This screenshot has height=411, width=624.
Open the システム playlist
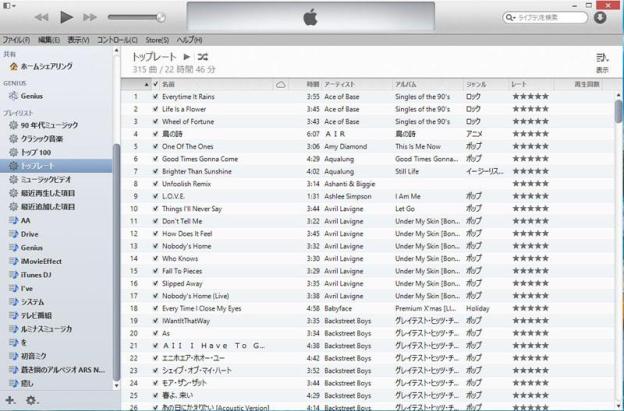(x=27, y=302)
